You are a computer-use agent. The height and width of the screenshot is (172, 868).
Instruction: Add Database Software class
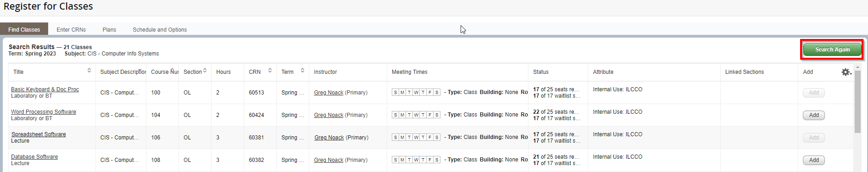tap(813, 160)
